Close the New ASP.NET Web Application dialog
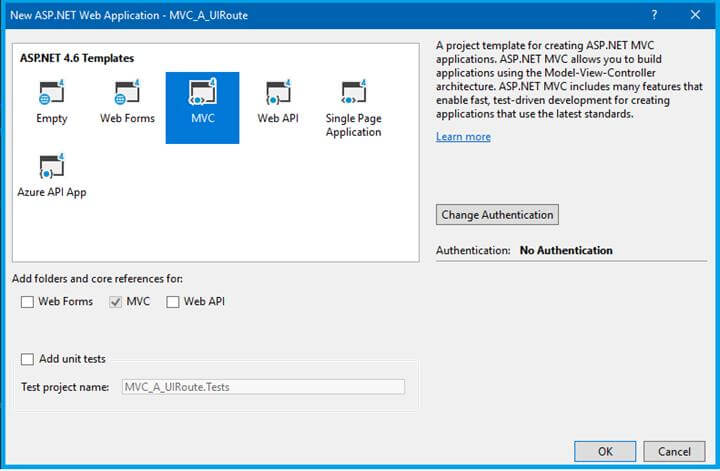 pos(695,15)
